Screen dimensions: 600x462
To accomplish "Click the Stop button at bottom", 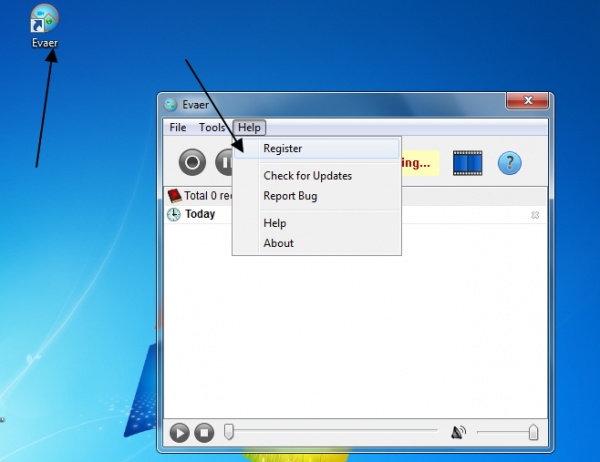I will tap(204, 433).
